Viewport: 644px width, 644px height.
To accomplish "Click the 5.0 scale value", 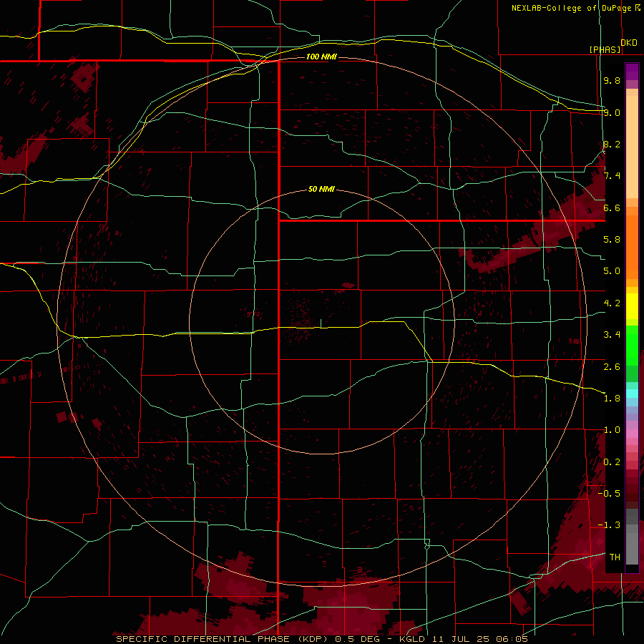I will [x=612, y=271].
